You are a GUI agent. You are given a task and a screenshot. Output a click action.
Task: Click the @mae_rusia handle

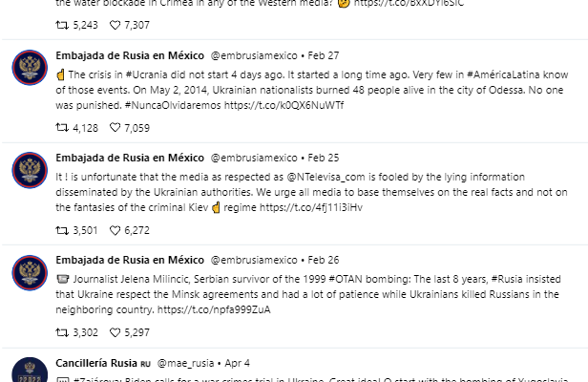pos(185,363)
